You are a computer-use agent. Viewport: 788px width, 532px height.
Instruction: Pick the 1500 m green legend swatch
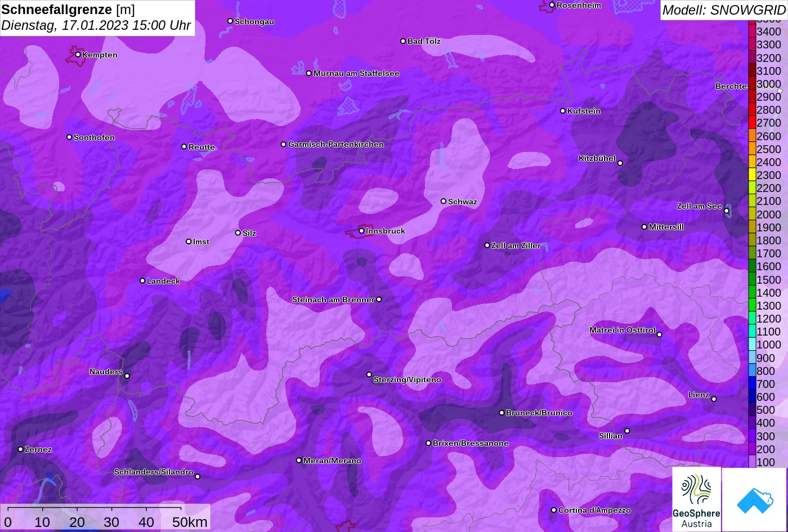click(752, 279)
